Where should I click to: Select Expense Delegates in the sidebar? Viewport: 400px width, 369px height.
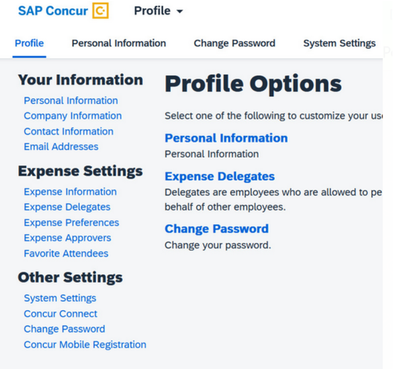pos(67,207)
